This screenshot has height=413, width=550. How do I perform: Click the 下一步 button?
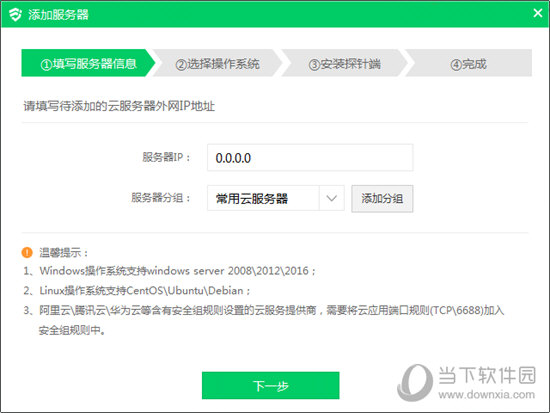pos(270,385)
